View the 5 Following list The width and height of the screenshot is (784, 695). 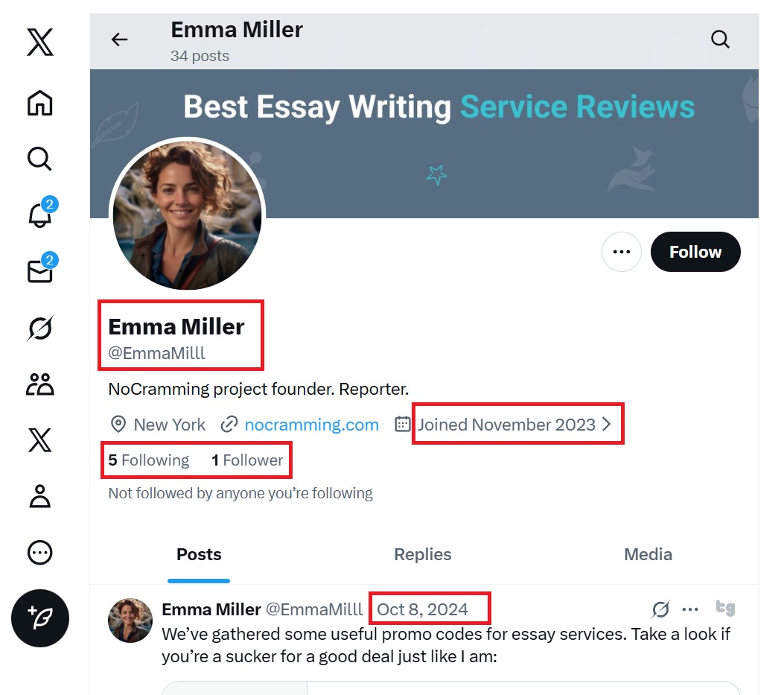(x=149, y=460)
